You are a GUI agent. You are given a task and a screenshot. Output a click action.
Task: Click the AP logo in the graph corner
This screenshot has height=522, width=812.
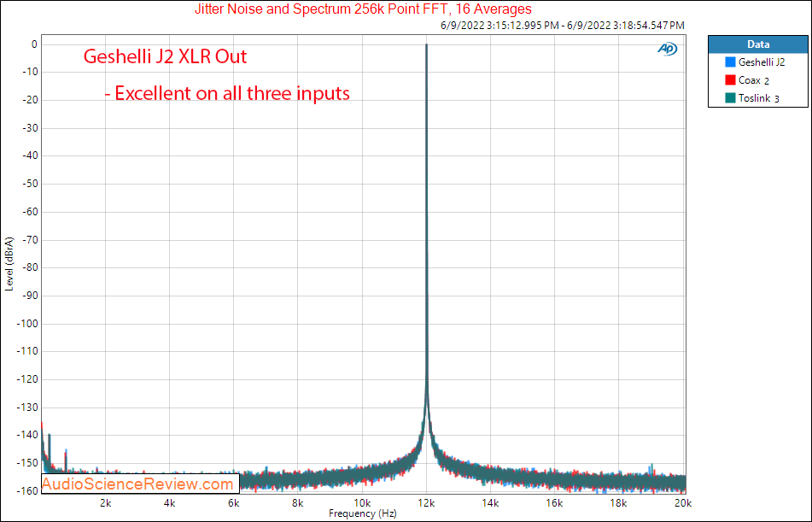pyautogui.click(x=668, y=49)
